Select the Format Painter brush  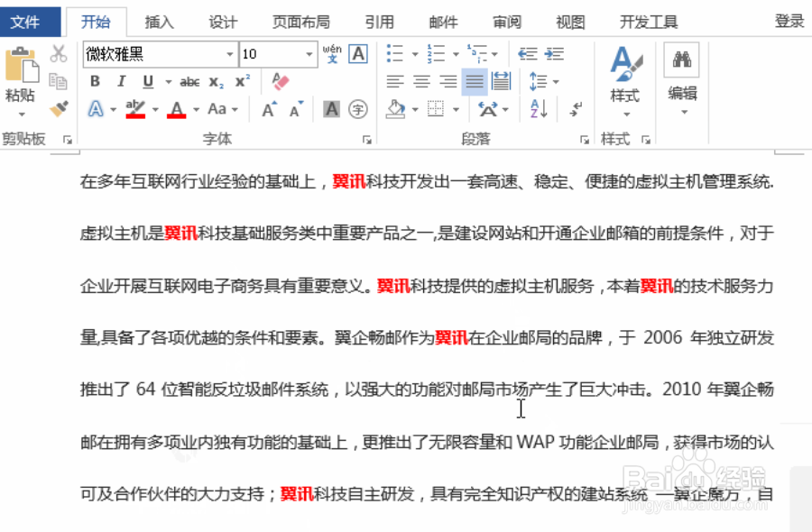point(59,109)
